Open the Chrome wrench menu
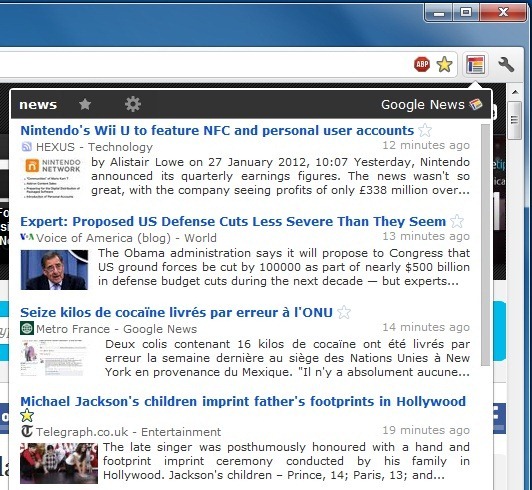 [x=506, y=64]
